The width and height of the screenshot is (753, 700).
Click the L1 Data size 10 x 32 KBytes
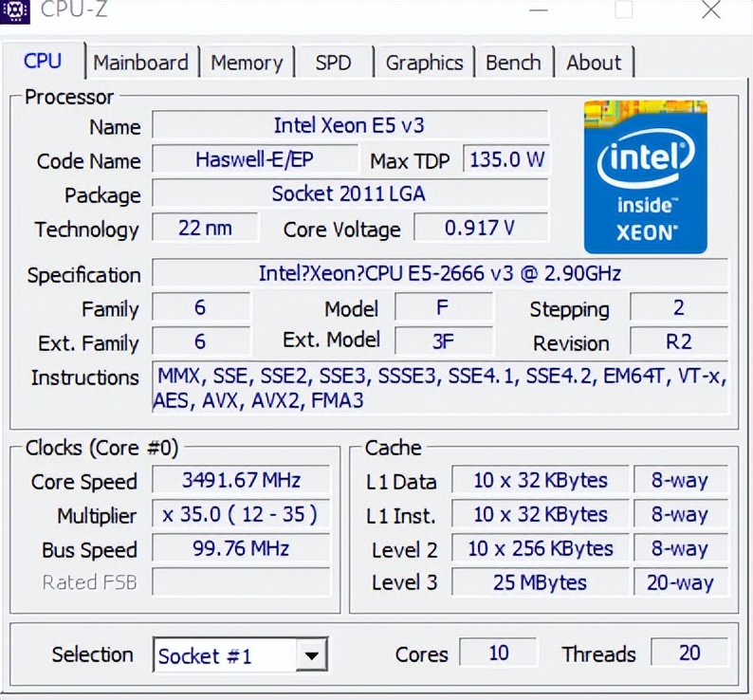(x=541, y=480)
